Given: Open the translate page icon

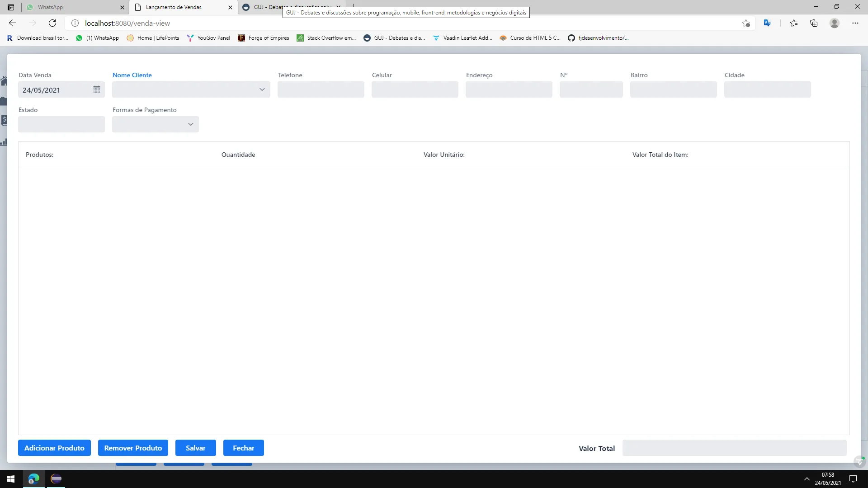Looking at the screenshot, I should coord(767,23).
